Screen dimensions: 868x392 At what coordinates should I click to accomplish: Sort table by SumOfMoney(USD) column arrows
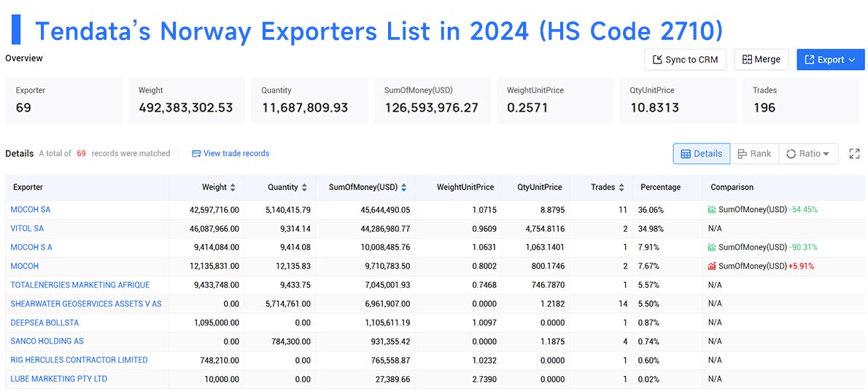coord(404,187)
